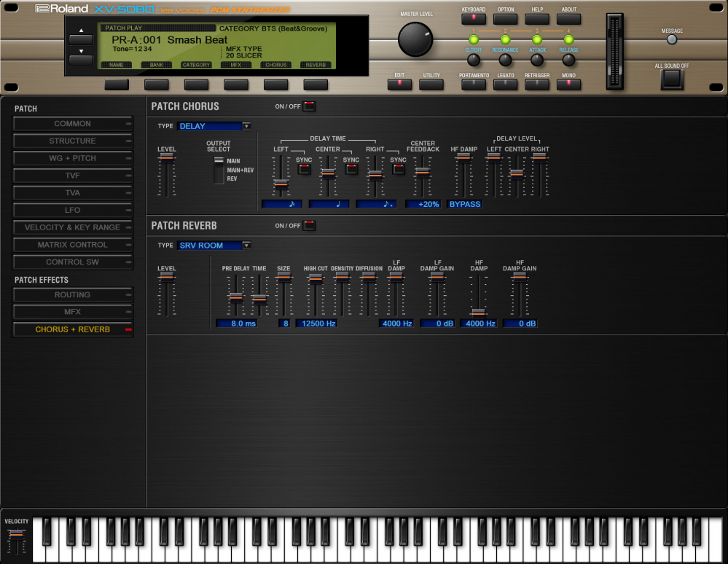Viewport: 728px width, 564px height.
Task: Open Velocity & Key Range section
Action: (x=73, y=227)
